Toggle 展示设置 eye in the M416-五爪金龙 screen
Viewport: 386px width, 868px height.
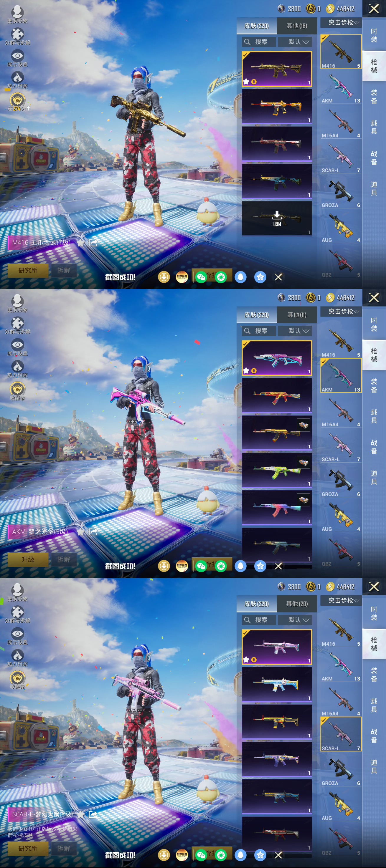(x=17, y=58)
